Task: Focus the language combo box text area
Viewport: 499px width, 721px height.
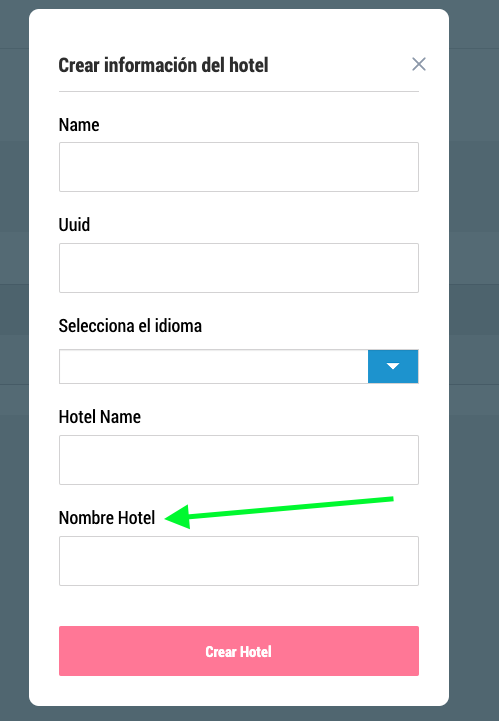Action: 213,366
